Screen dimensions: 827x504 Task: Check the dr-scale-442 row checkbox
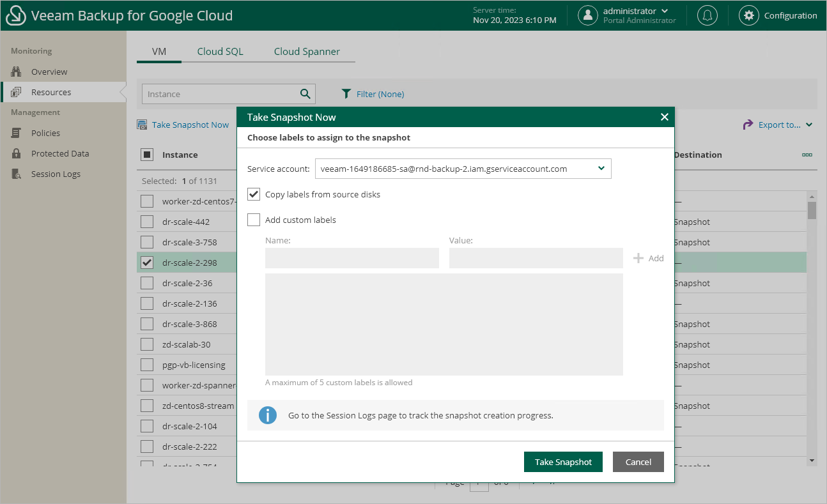coord(147,222)
